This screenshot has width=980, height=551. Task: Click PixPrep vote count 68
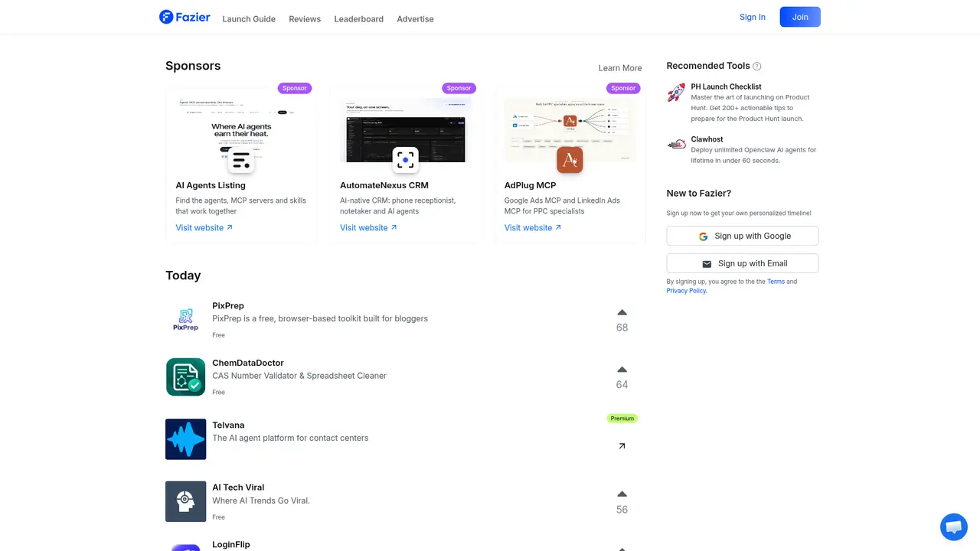tap(622, 328)
